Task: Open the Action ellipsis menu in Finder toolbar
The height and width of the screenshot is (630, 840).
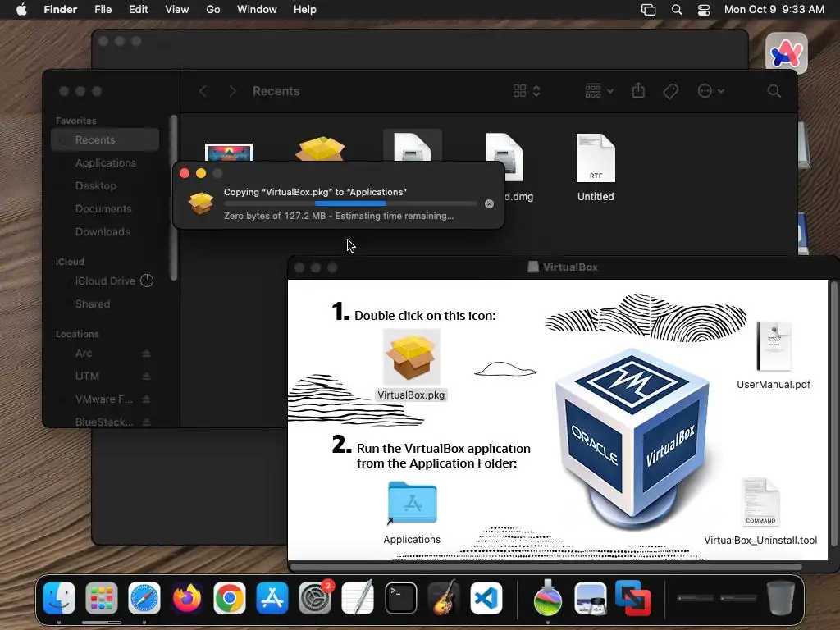Action: click(711, 91)
